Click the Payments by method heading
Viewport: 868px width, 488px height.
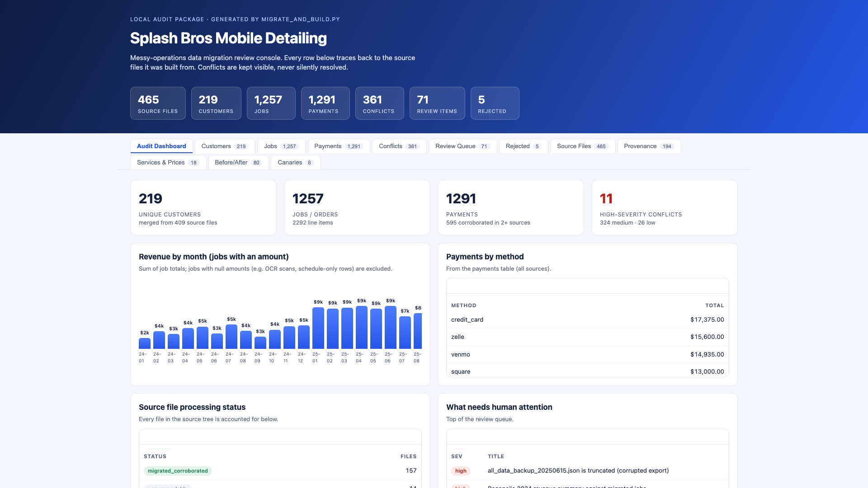pyautogui.click(x=485, y=257)
